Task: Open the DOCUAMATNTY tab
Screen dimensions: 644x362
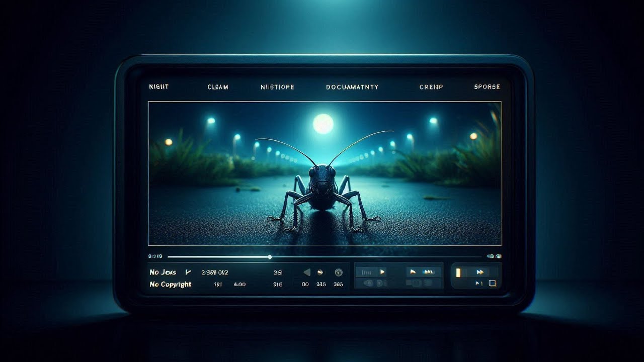Action: click(x=352, y=87)
